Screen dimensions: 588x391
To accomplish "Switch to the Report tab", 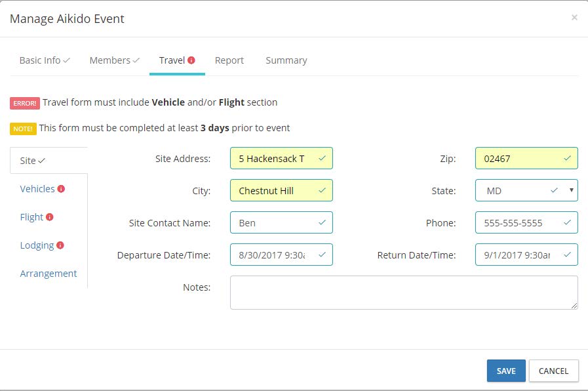I will (x=229, y=60).
